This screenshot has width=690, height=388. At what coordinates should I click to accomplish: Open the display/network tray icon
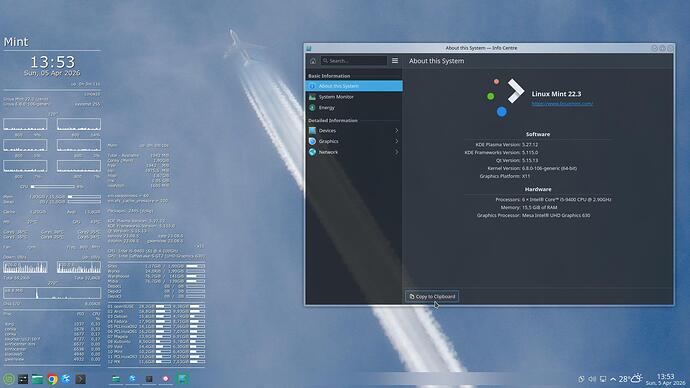pyautogui.click(x=603, y=379)
